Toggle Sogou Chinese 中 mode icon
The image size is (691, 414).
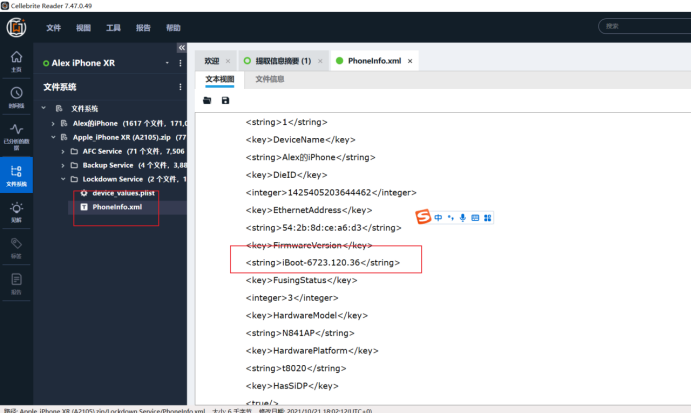(x=438, y=217)
